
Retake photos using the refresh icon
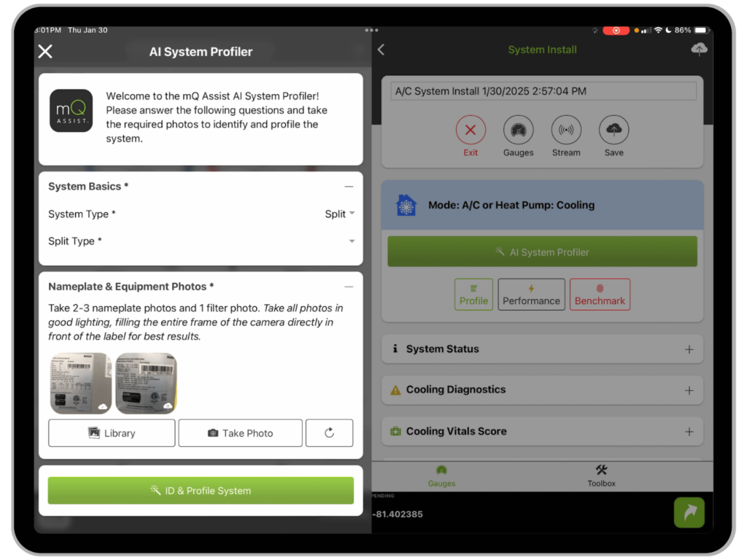tap(329, 432)
